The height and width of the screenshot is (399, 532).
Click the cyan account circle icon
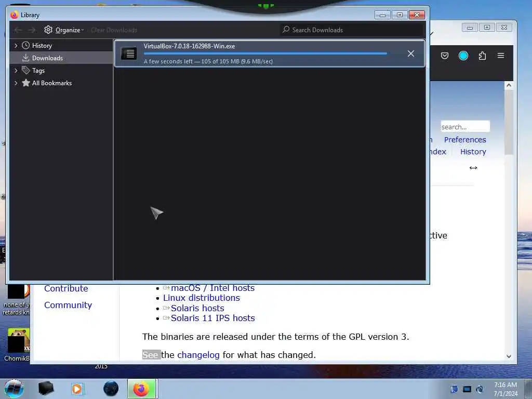point(463,56)
